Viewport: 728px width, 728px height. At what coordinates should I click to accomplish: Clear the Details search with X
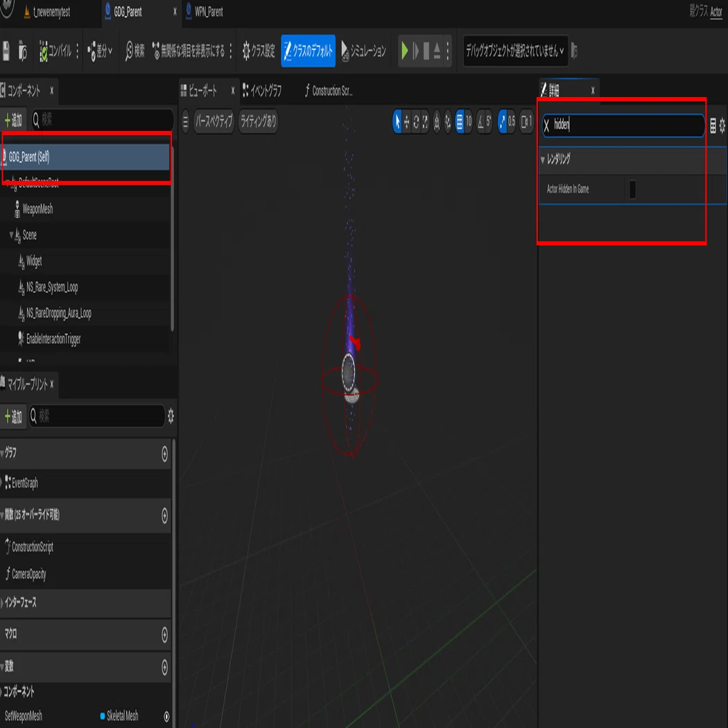pos(546,125)
